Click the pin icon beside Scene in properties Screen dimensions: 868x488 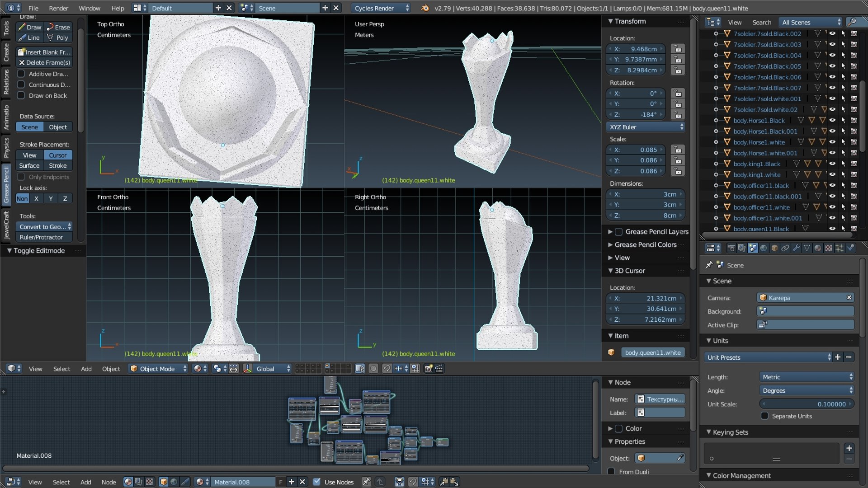pyautogui.click(x=709, y=265)
